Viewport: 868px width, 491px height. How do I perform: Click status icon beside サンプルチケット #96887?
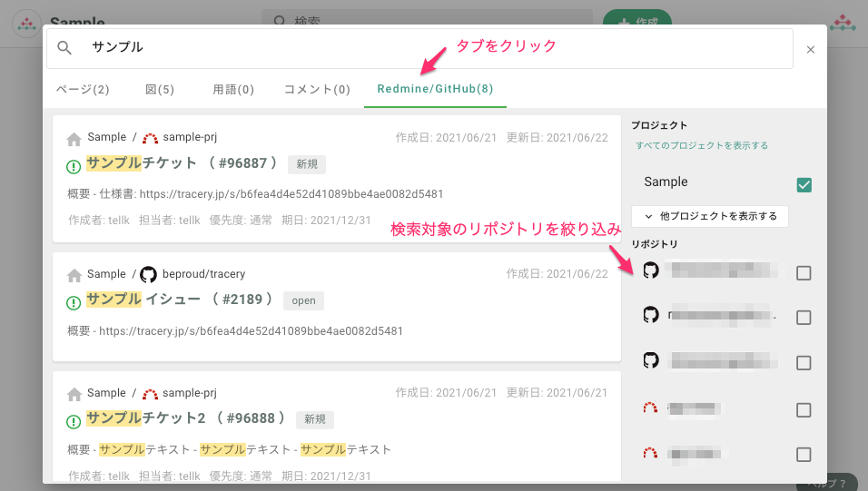coord(74,165)
